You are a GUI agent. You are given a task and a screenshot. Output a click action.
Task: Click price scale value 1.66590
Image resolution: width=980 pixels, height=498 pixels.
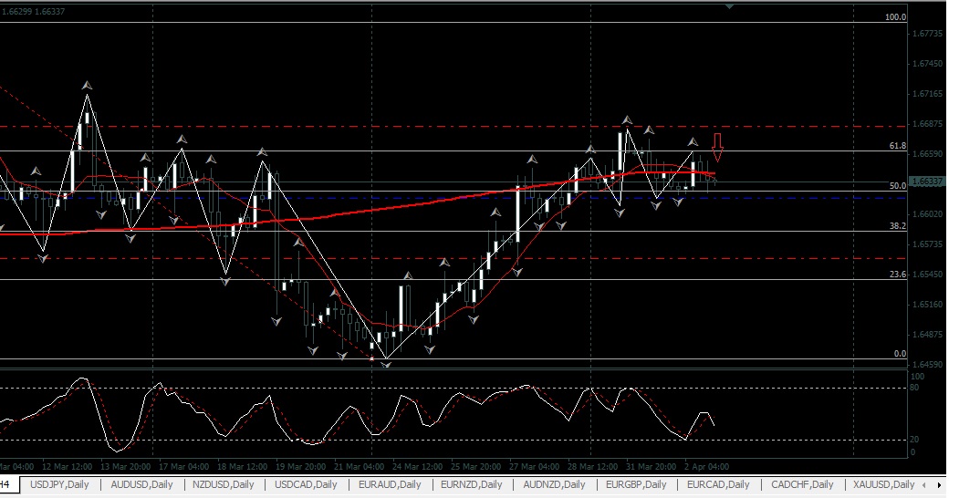pyautogui.click(x=927, y=154)
